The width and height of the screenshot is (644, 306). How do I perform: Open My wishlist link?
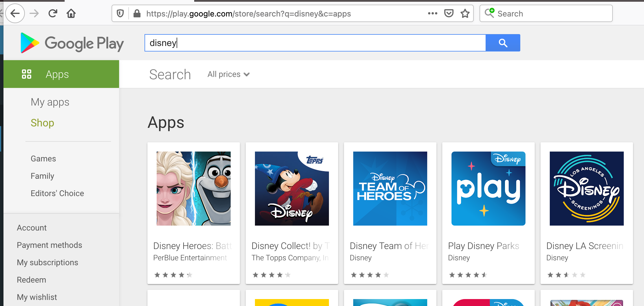pyautogui.click(x=37, y=297)
